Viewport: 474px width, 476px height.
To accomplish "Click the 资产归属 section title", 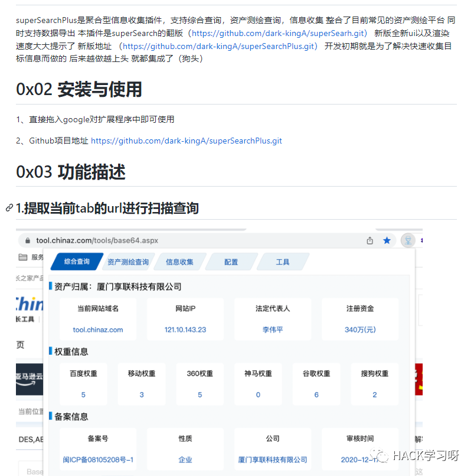I will (x=117, y=286).
